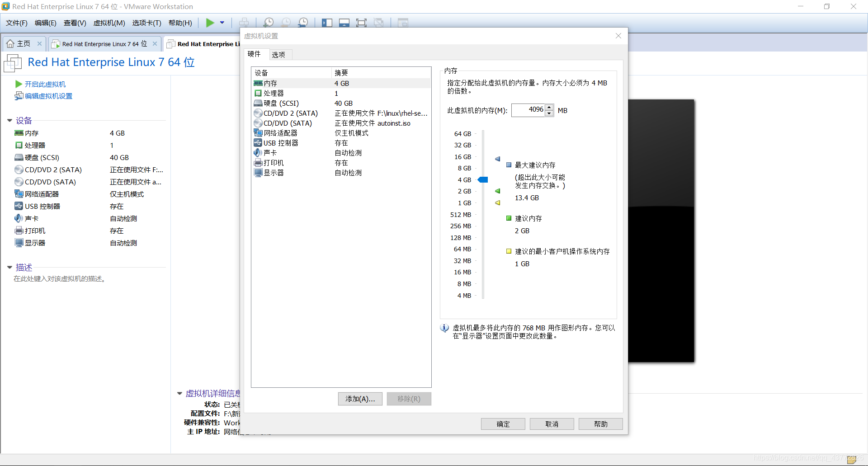
Task: Click 显示器 icon in main window sidebar
Action: tap(19, 243)
